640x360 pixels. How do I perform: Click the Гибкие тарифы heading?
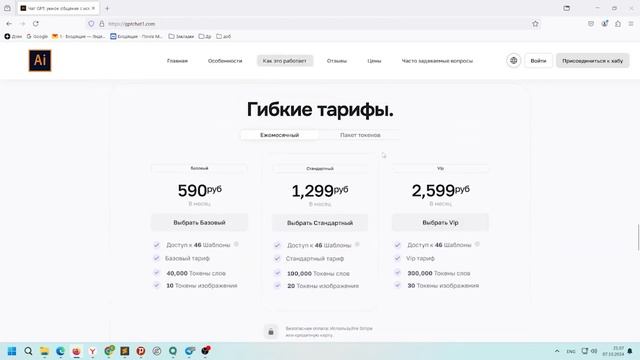coord(320,109)
